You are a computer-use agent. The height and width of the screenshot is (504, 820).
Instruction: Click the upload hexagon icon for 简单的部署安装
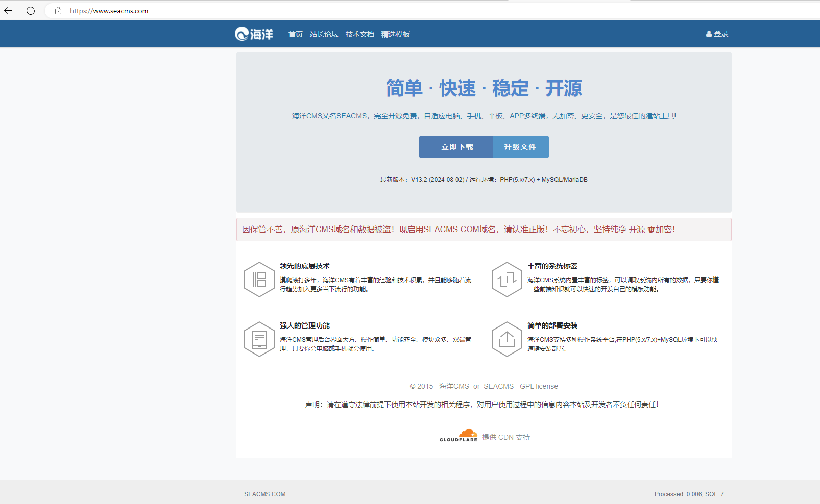click(x=507, y=339)
